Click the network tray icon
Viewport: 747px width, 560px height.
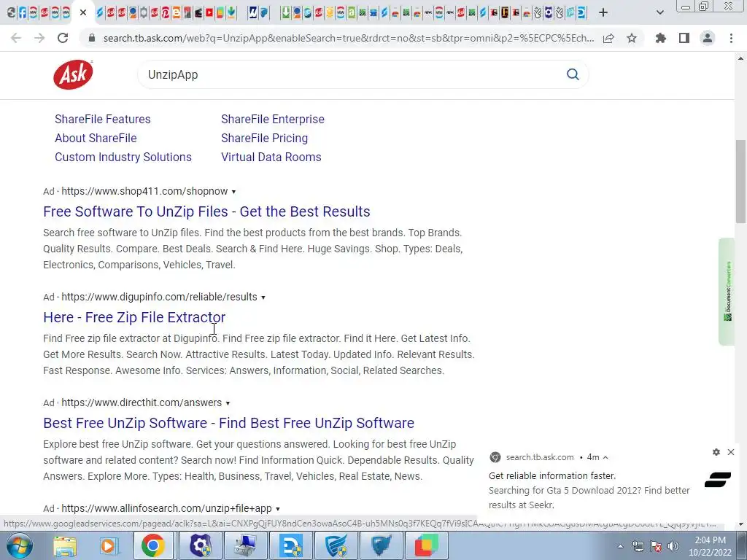638,546
